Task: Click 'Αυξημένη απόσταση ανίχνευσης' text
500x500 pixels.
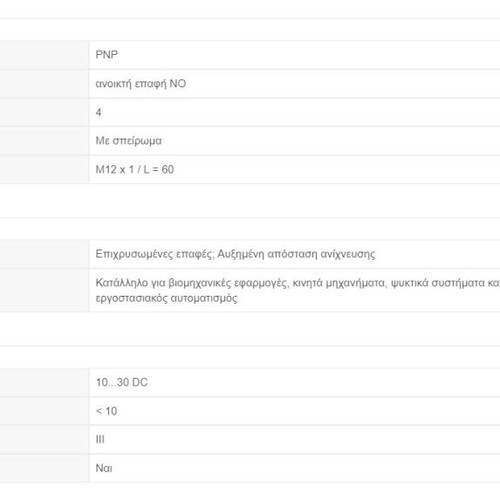Action: 296,254
